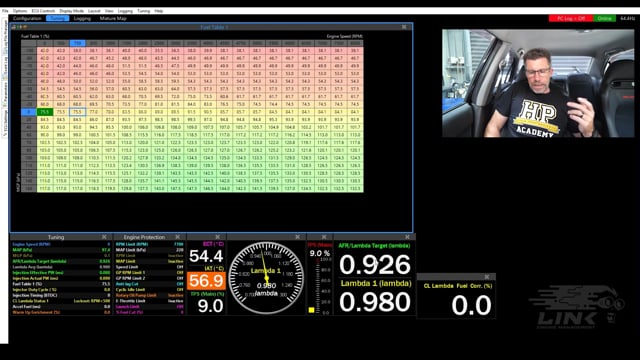
Task: Click the orange IAT 56.9 reading
Action: (206, 280)
